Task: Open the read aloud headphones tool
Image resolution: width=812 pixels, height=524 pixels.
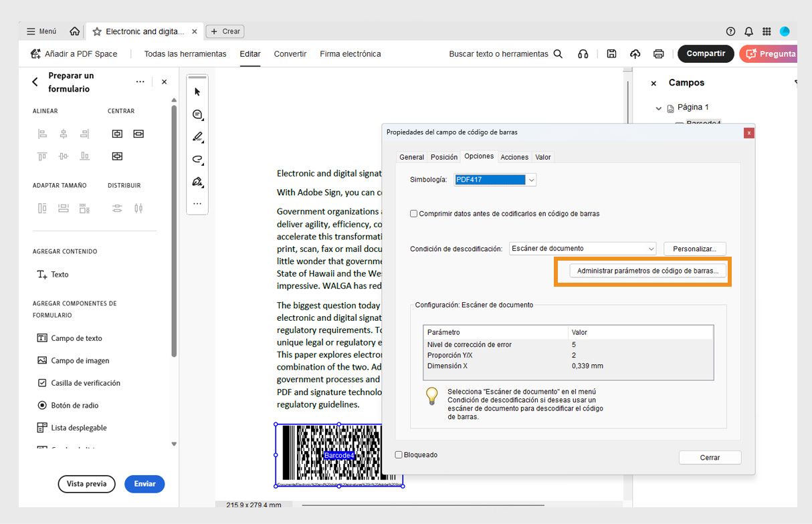Action: pos(583,53)
